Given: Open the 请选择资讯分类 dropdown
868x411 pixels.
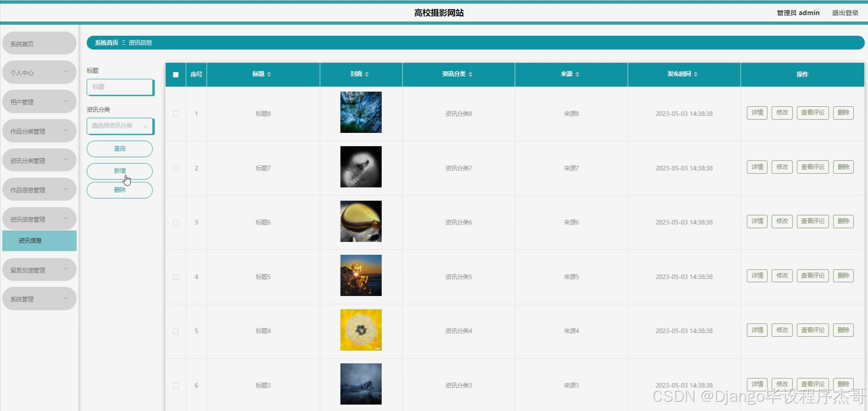Looking at the screenshot, I should [x=120, y=126].
